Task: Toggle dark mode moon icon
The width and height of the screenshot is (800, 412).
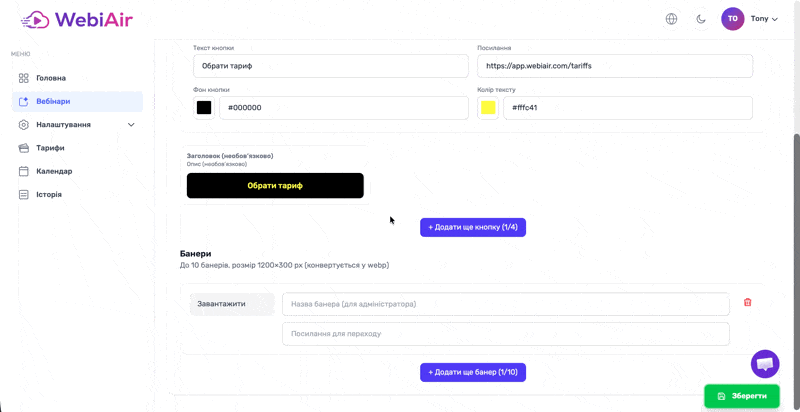Action: [x=701, y=19]
